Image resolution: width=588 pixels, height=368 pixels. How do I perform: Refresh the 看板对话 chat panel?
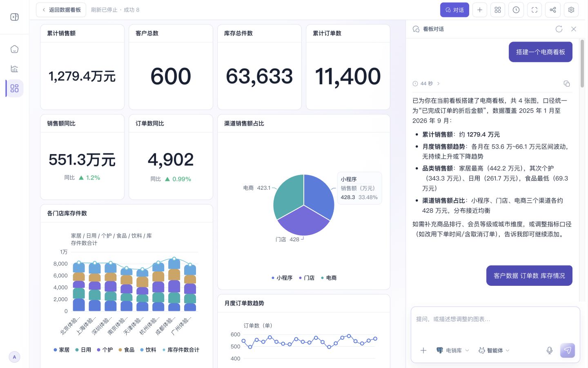coord(559,29)
